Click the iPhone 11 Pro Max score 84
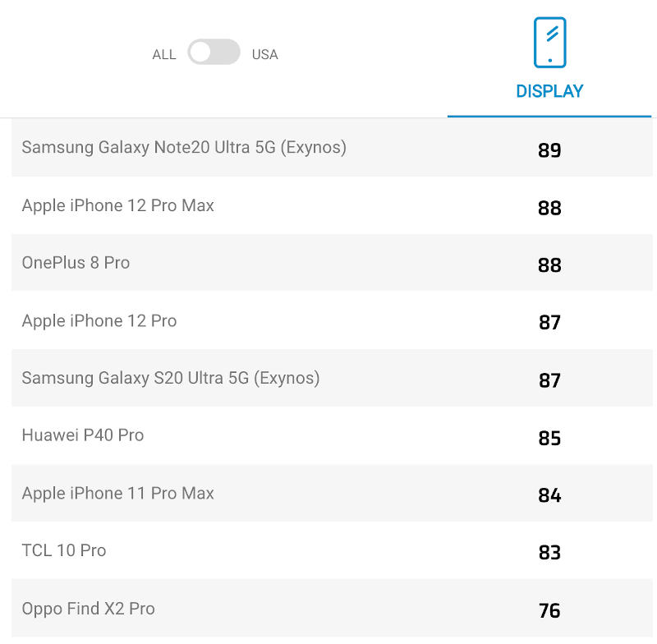The width and height of the screenshot is (657, 644). 549,495
